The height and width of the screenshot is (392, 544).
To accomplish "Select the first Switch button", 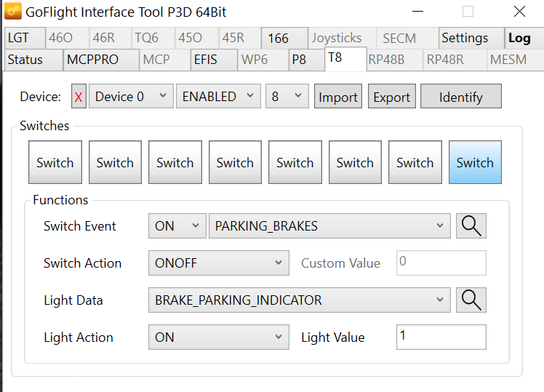I will click(x=55, y=163).
